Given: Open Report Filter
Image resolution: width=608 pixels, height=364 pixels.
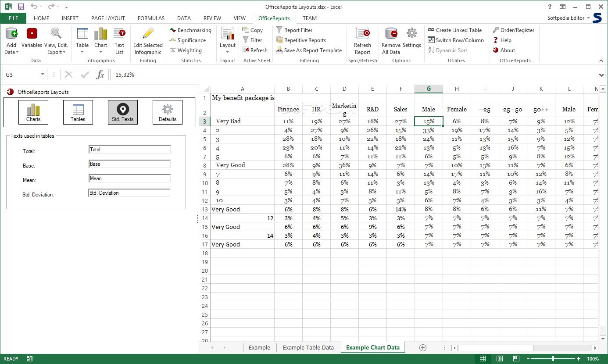Looking at the screenshot, I should coord(294,30).
